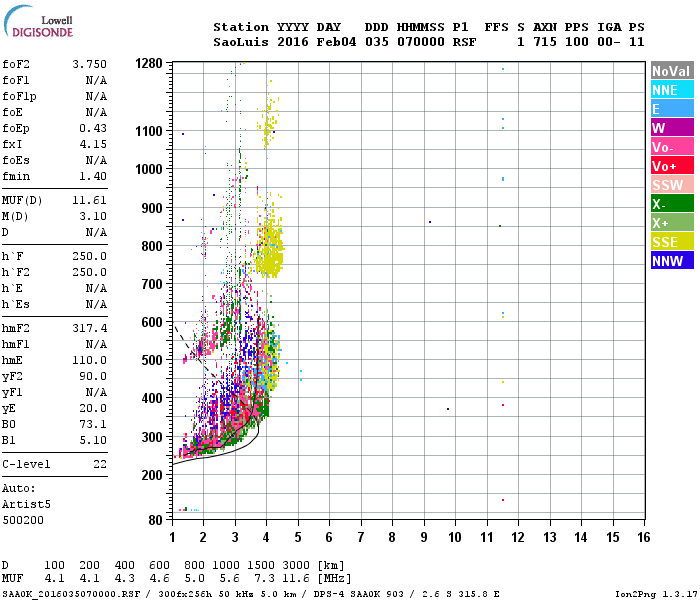This screenshot has width=700, height=600.
Task: Click the h`Es N/A value
Action: tap(96, 304)
